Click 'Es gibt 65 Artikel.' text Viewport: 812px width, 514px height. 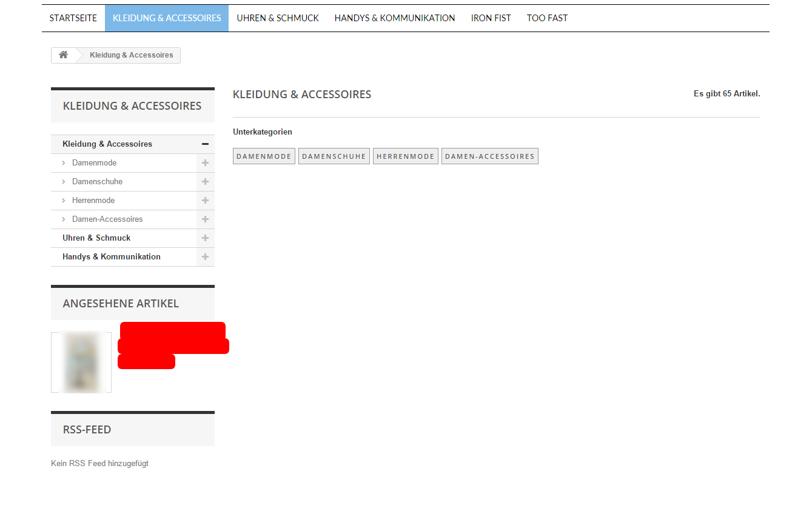pyautogui.click(x=726, y=94)
